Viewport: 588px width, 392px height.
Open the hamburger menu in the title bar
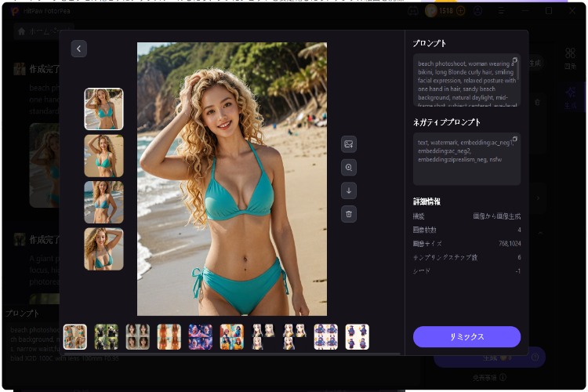click(502, 11)
